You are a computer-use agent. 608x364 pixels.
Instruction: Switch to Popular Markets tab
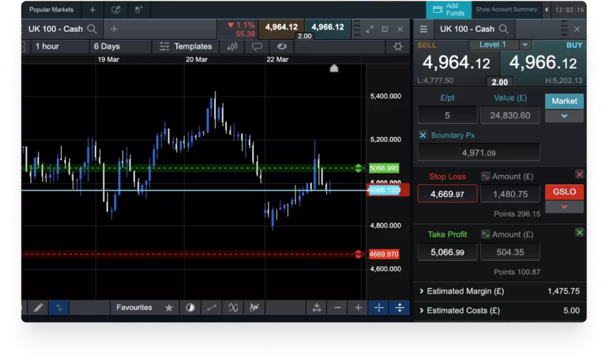(x=52, y=9)
